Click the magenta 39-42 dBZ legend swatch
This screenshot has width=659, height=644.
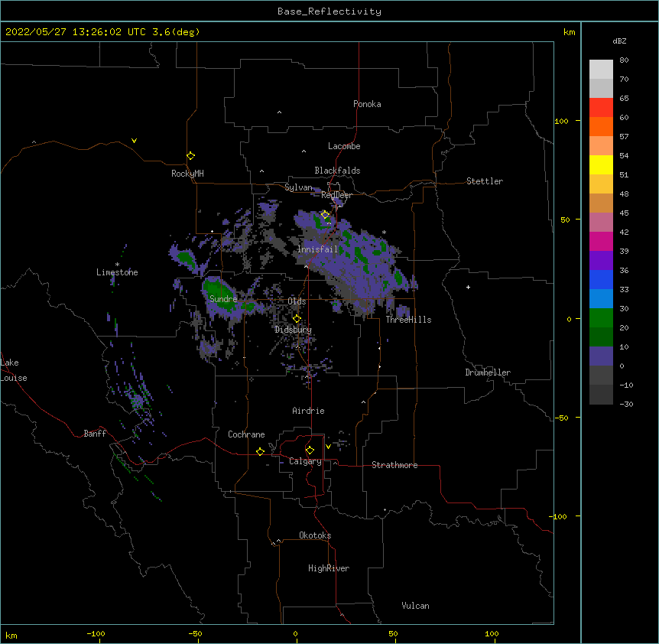pos(601,241)
